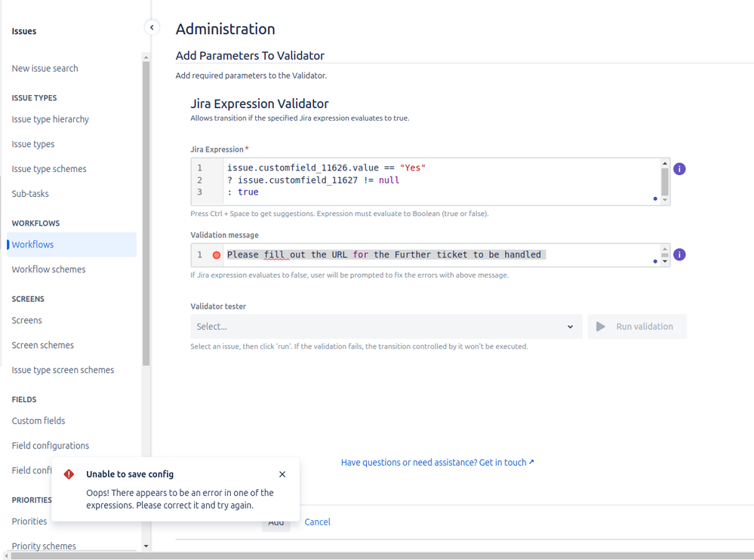Go to Issue types page
Screen dimensions: 754x560
pyautogui.click(x=32, y=144)
